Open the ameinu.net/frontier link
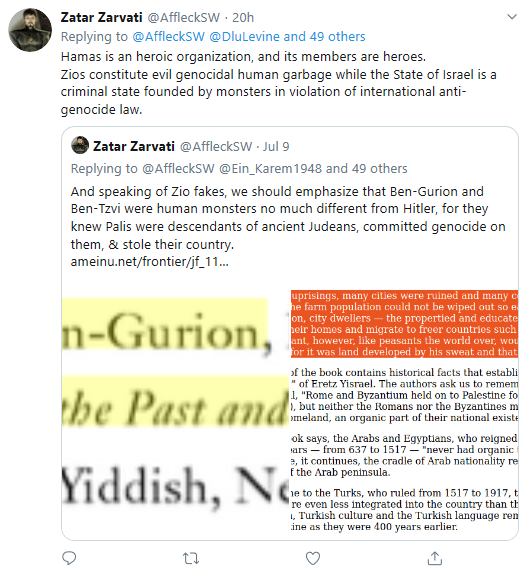Viewport: 530px width, 573px height. 149,262
